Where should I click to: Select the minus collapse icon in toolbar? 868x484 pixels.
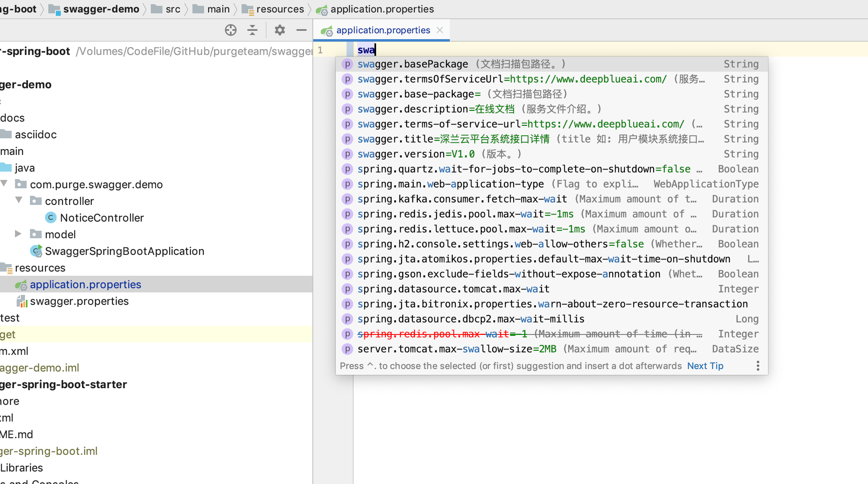tap(302, 30)
